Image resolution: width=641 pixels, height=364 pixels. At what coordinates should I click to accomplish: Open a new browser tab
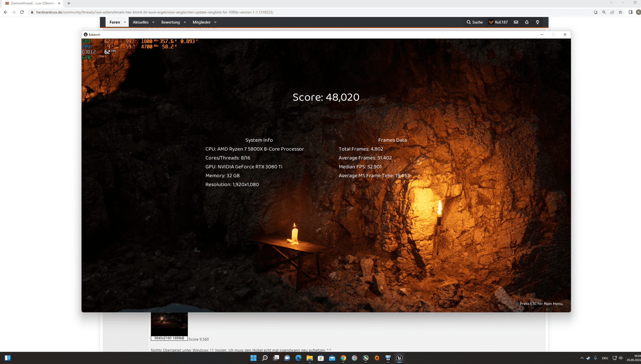pyautogui.click(x=69, y=3)
